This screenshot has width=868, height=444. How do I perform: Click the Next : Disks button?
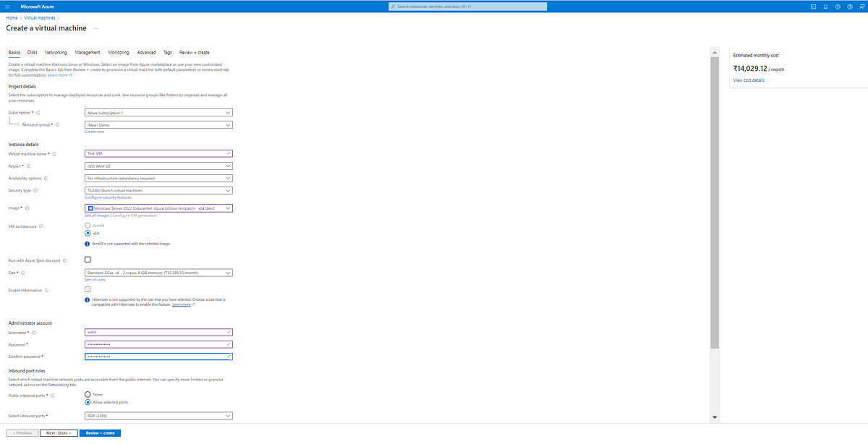[x=58, y=432]
